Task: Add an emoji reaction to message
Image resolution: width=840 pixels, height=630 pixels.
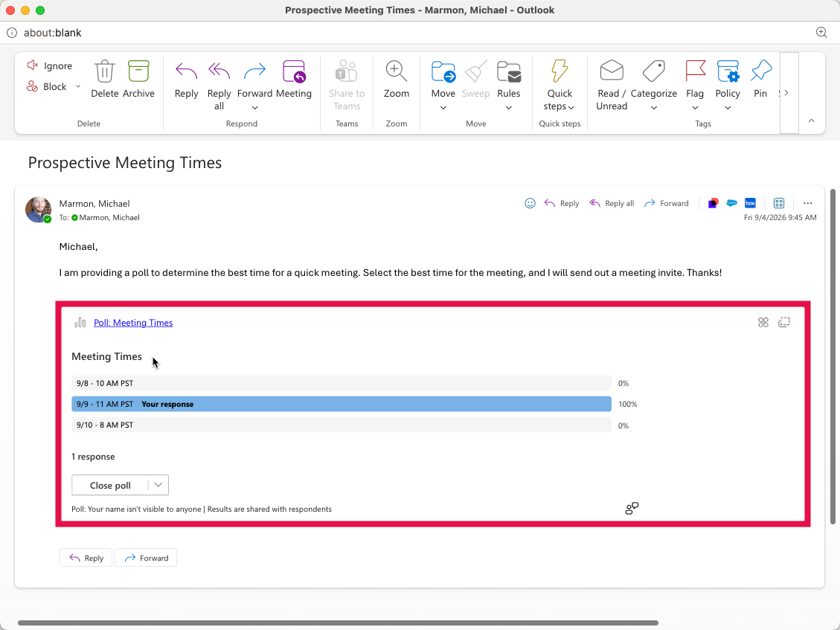Action: [530, 203]
